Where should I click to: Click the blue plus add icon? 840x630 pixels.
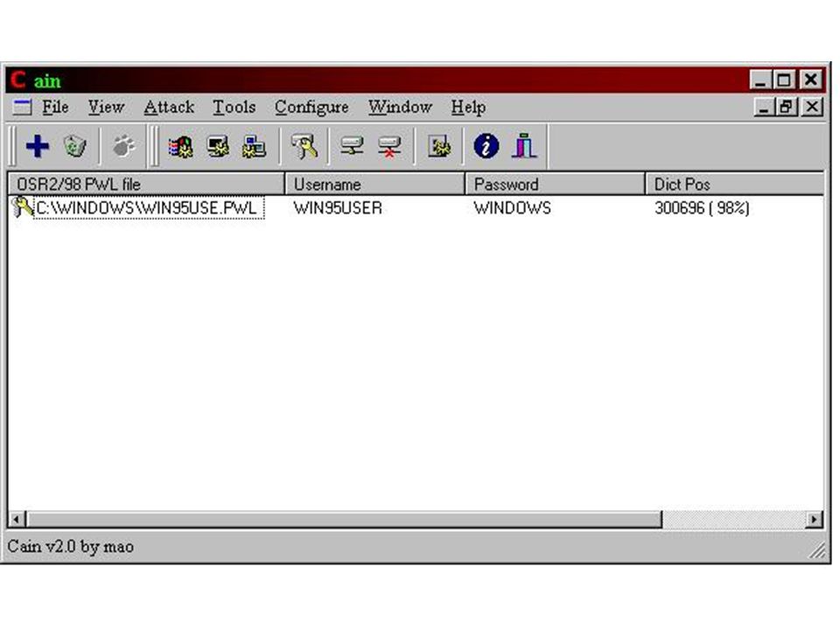pos(38,146)
